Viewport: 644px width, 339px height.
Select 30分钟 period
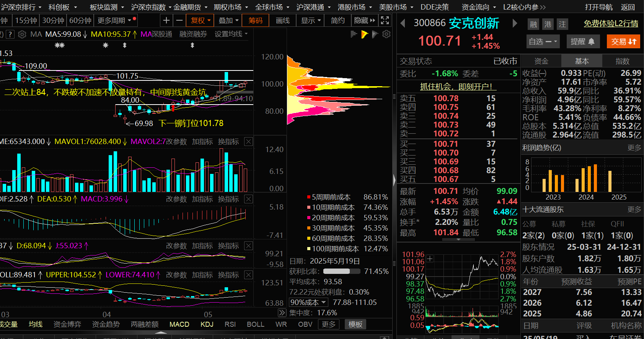pyautogui.click(x=53, y=20)
